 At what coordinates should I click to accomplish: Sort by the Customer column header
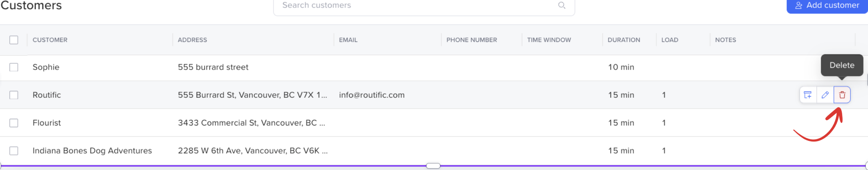pos(50,40)
